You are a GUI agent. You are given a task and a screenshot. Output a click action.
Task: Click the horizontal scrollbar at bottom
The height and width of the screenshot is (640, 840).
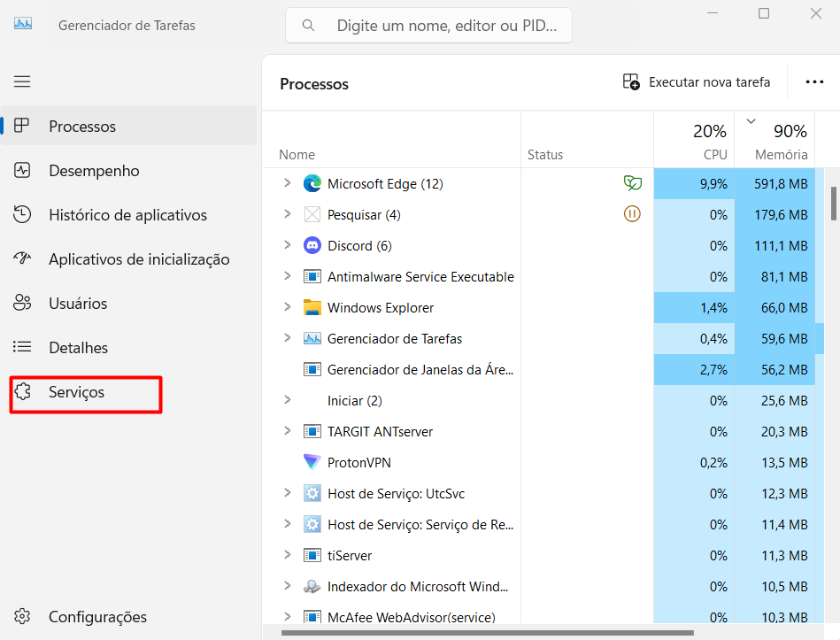[488, 633]
